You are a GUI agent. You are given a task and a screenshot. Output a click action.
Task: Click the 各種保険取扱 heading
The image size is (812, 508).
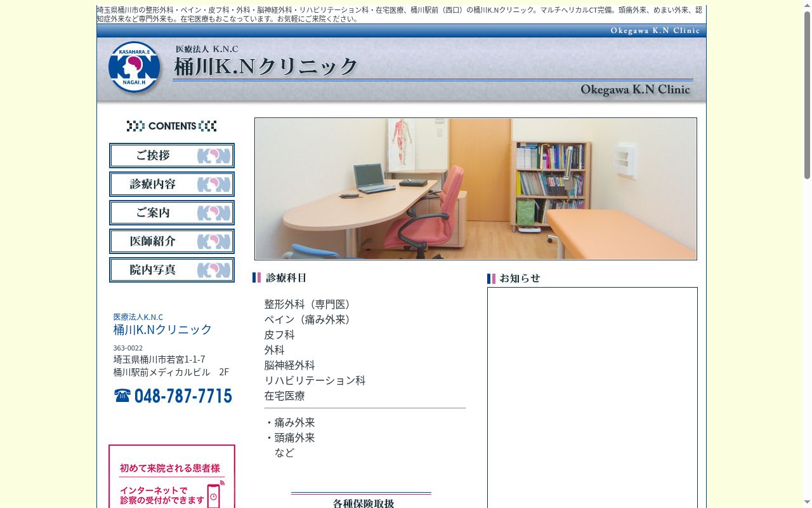[363, 503]
